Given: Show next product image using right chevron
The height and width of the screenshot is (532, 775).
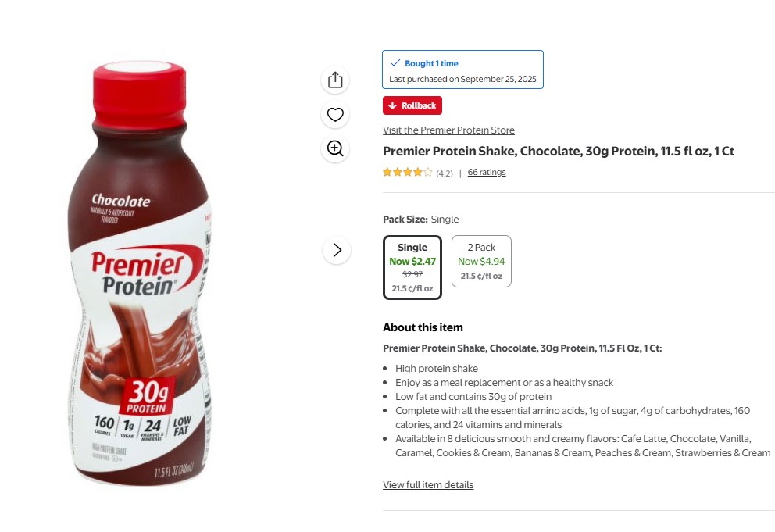Looking at the screenshot, I should pyautogui.click(x=337, y=250).
